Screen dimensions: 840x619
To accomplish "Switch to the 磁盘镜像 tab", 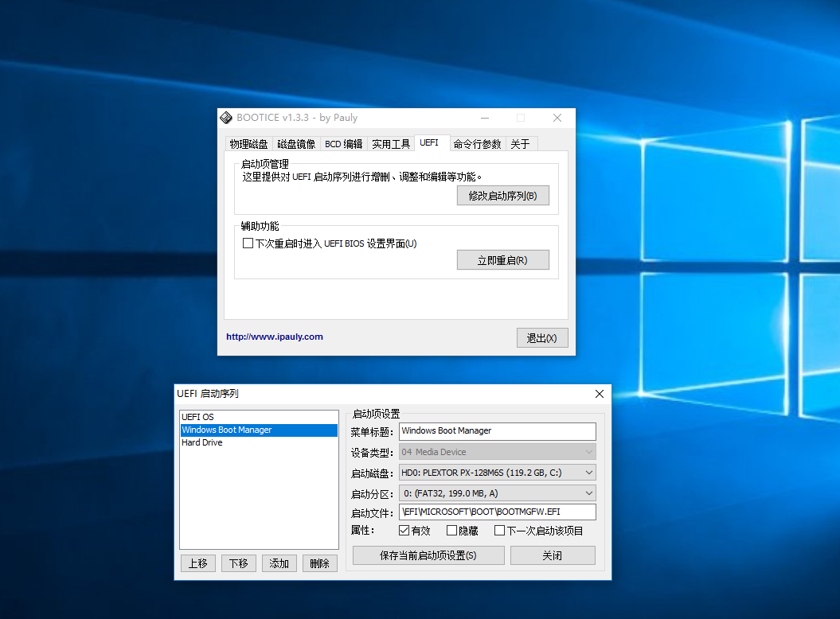I will (x=296, y=144).
